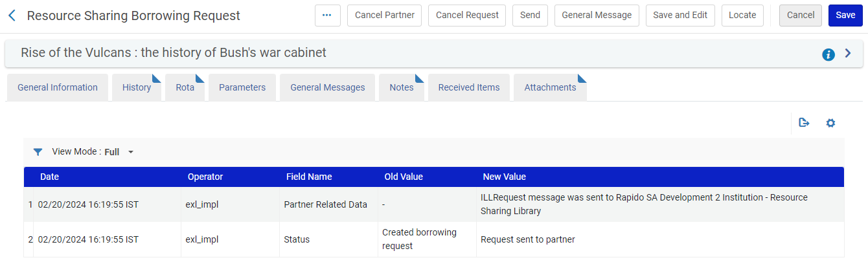The image size is (868, 262).
Task: Click the filter funnel icon
Action: (x=38, y=152)
